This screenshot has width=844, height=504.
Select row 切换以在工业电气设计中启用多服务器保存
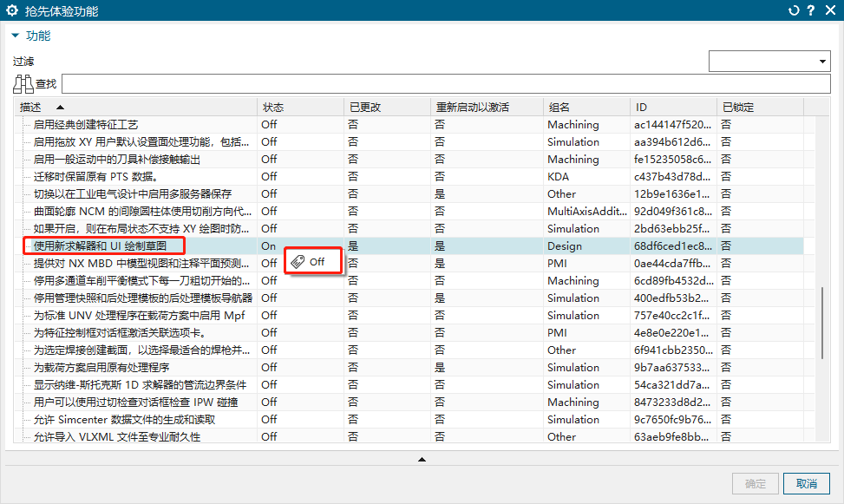(x=133, y=193)
